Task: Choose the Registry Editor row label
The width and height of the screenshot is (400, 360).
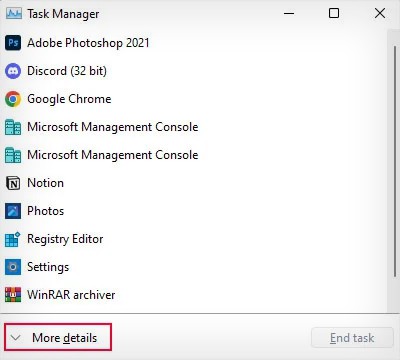Action: pos(65,239)
